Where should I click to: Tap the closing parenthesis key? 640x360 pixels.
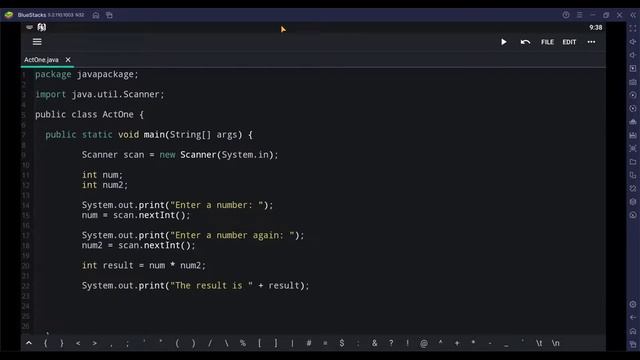tap(193, 343)
